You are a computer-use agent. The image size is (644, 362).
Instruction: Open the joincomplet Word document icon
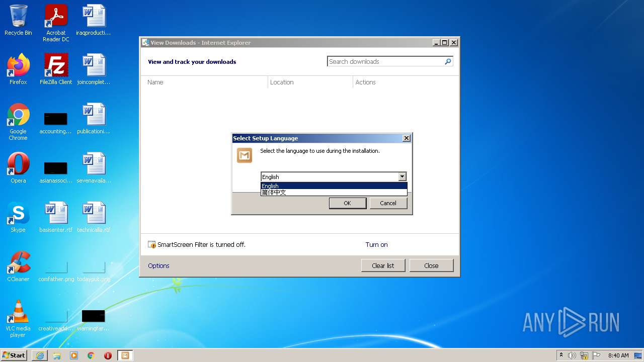point(94,69)
